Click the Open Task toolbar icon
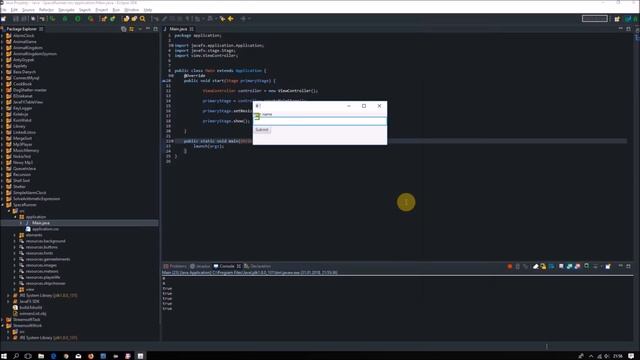 134,19
